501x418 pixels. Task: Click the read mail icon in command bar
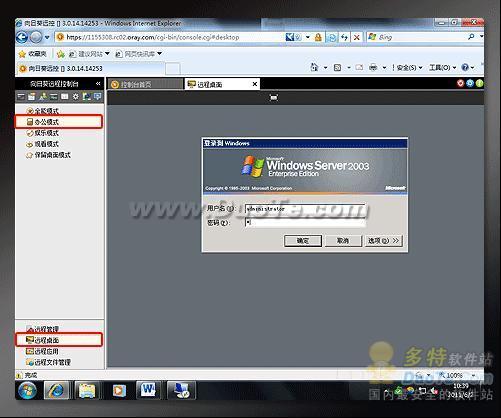tap(359, 68)
